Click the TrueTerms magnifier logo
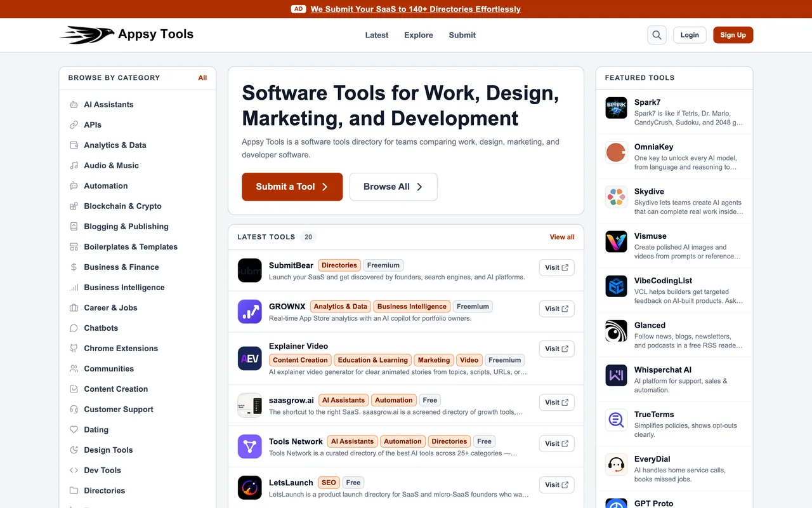 pos(616,420)
